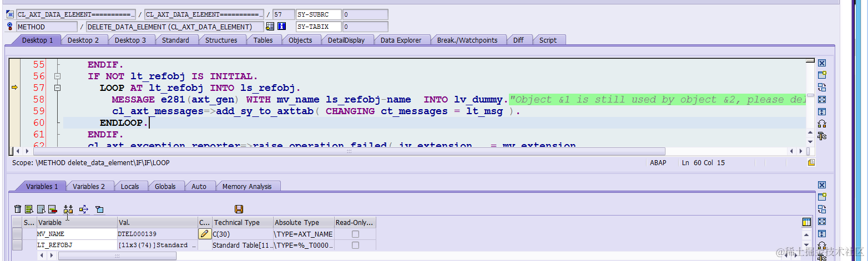This screenshot has height=261, width=868.
Task: Click the append row icon in variables toolbar
Action: [x=41, y=209]
